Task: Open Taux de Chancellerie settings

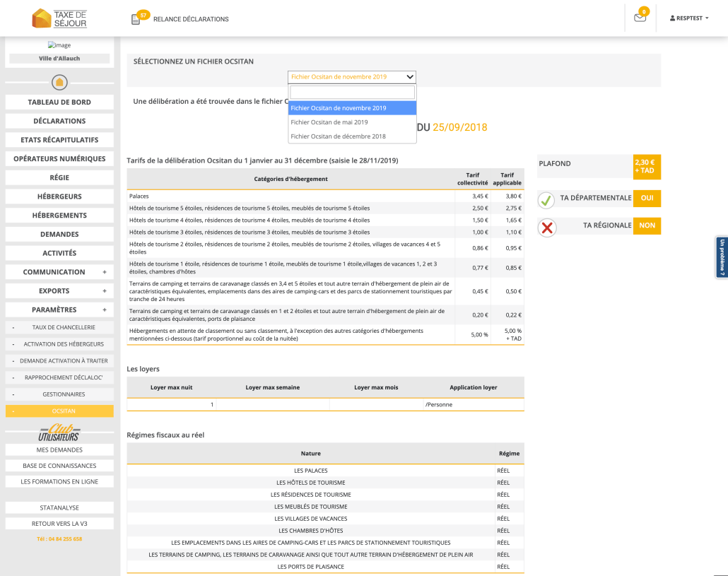Action: point(63,328)
